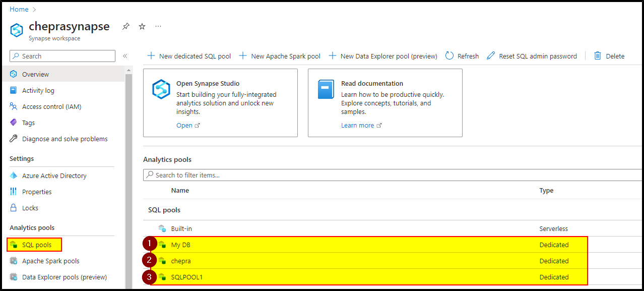Click the Azure Active Directory diamond icon
Screen dimensions: 644x291
14,176
